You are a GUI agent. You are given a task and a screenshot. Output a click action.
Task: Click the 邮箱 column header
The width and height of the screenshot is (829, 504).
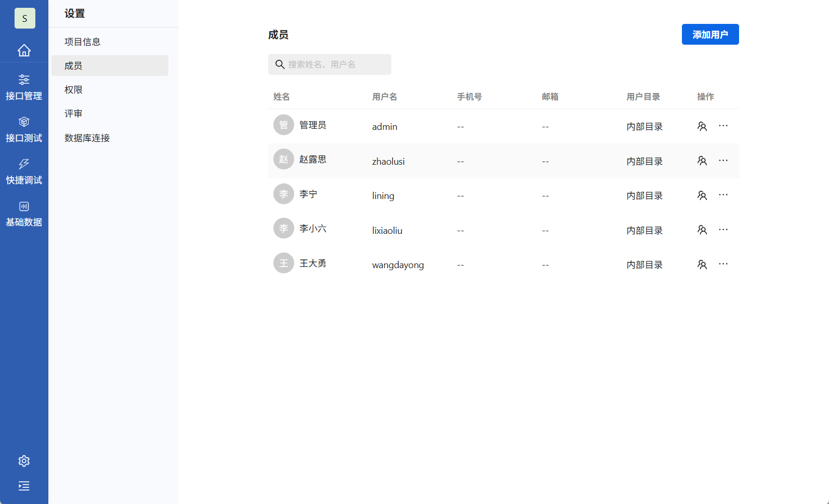550,97
